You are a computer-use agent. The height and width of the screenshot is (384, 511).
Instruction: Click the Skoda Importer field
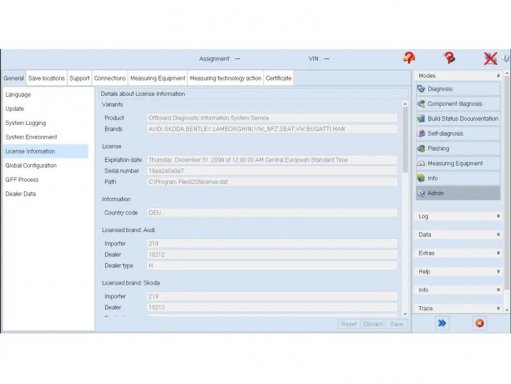272,296
